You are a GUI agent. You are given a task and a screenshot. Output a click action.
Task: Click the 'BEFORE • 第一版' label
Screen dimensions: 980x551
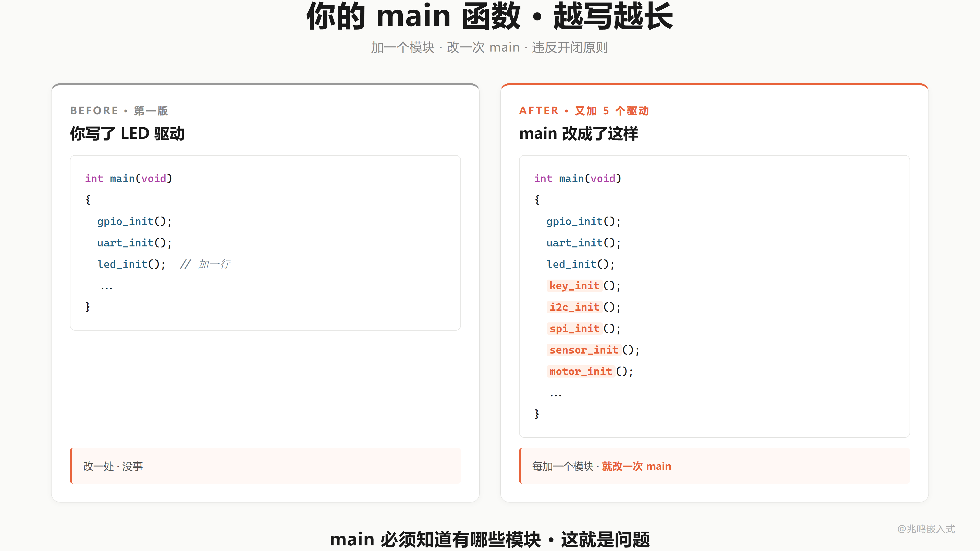(x=119, y=111)
